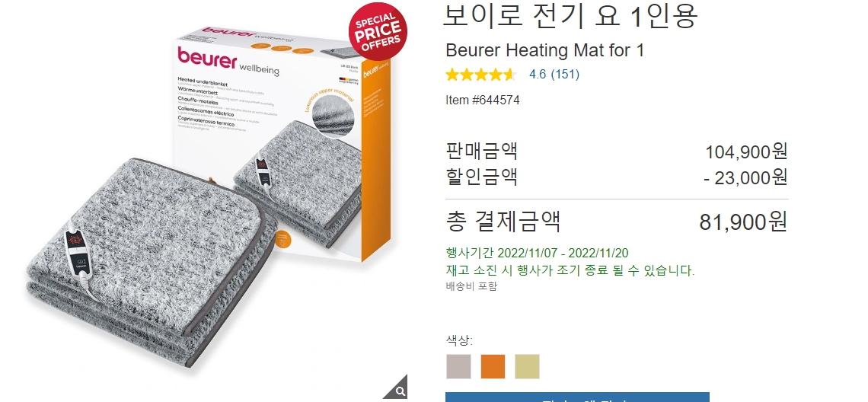The image size is (868, 402).
Task: Open the (151) reviews count link
Action: [565, 74]
